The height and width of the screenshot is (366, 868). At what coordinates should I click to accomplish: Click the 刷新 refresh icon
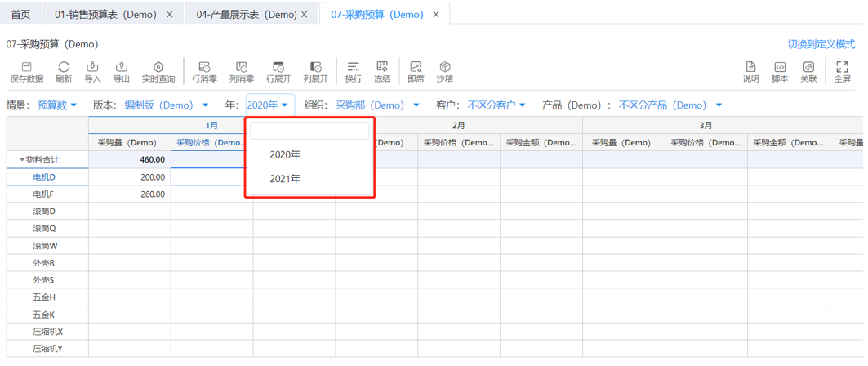coord(64,71)
